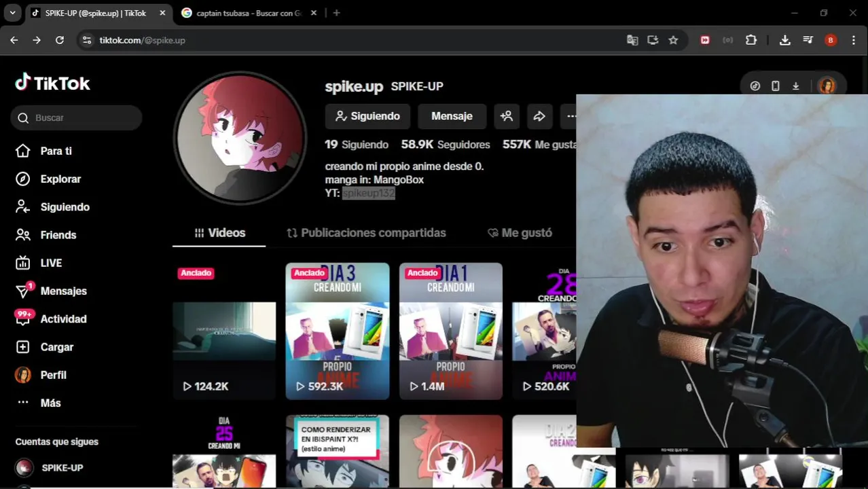Click the 58.9K Seguidores count
This screenshot has height=489, width=868.
click(446, 144)
